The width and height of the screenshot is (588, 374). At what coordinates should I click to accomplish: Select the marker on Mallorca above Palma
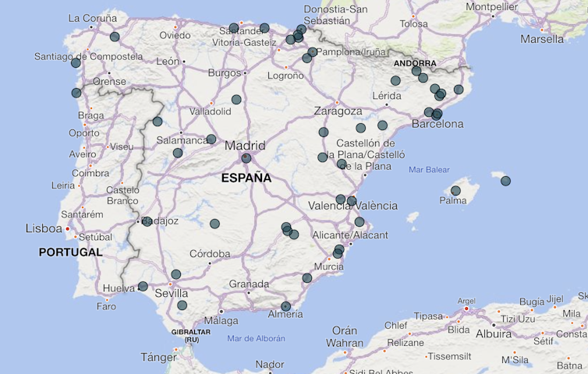455,191
